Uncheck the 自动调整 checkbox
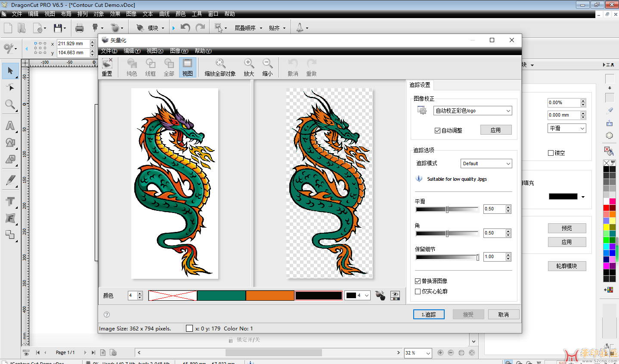 437,130
